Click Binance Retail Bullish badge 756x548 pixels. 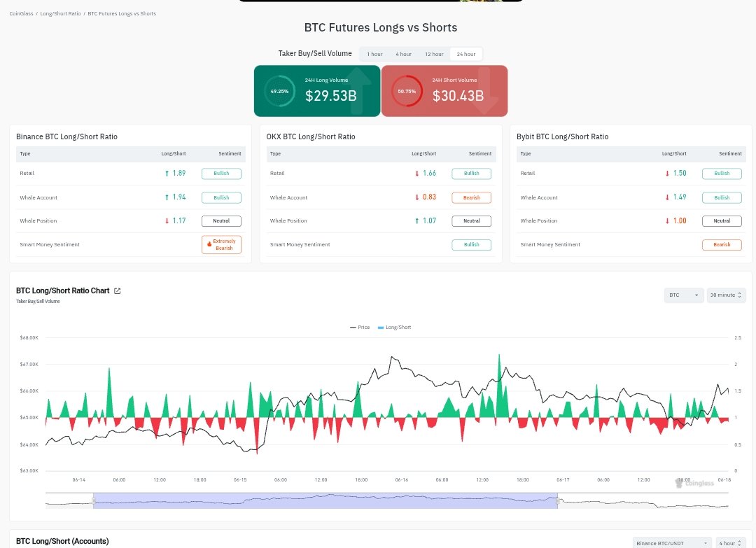[221, 174]
